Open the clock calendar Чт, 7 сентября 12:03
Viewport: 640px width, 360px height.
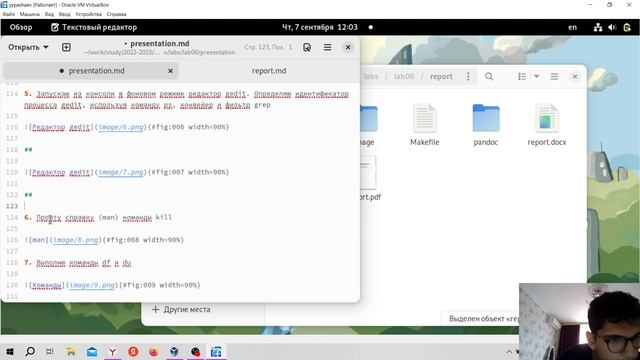320,27
